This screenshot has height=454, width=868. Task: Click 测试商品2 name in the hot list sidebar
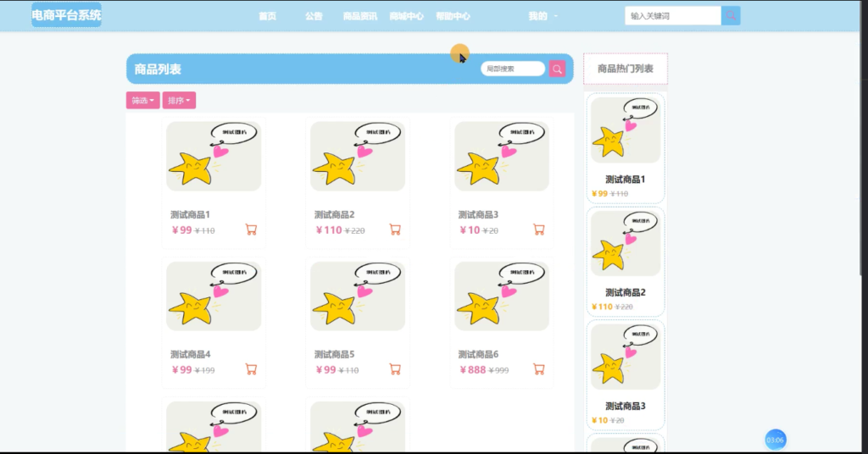tap(625, 292)
